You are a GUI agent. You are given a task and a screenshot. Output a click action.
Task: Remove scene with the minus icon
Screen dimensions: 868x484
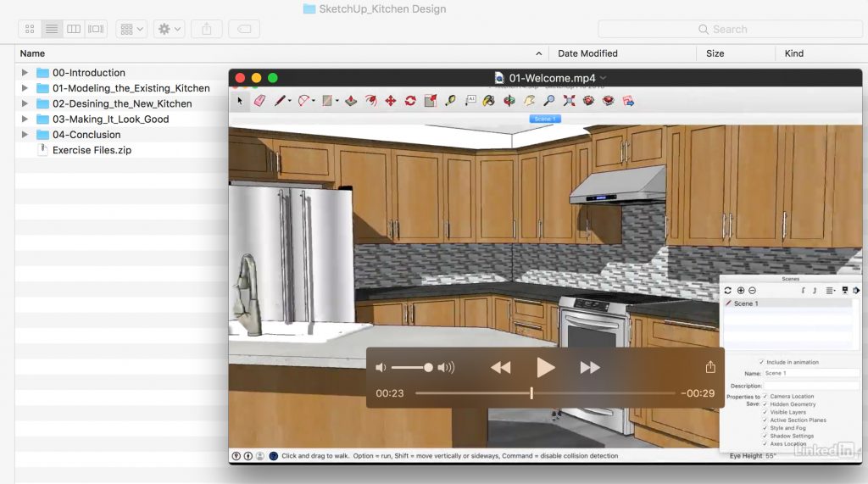click(x=752, y=290)
